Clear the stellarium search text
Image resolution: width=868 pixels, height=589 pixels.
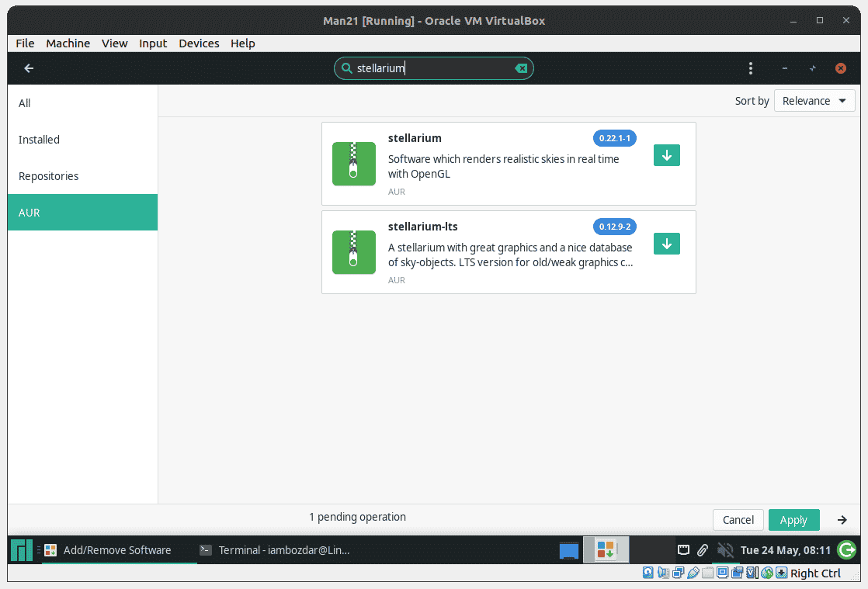tap(521, 68)
